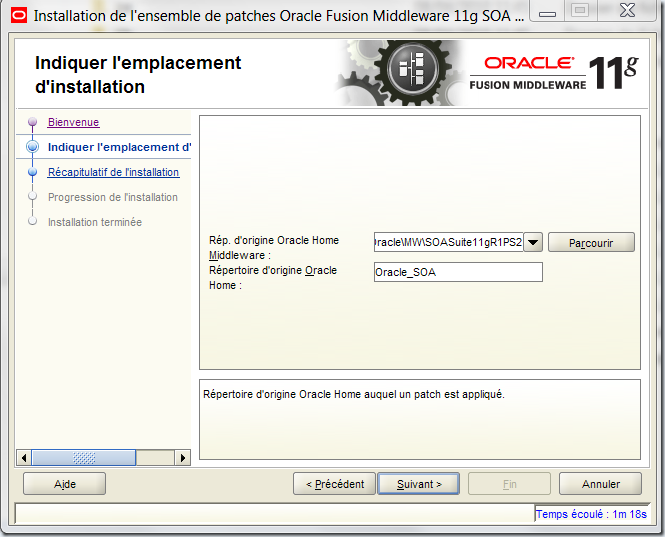This screenshot has height=537, width=665.
Task: Click the Aide help button
Action: [x=64, y=484]
